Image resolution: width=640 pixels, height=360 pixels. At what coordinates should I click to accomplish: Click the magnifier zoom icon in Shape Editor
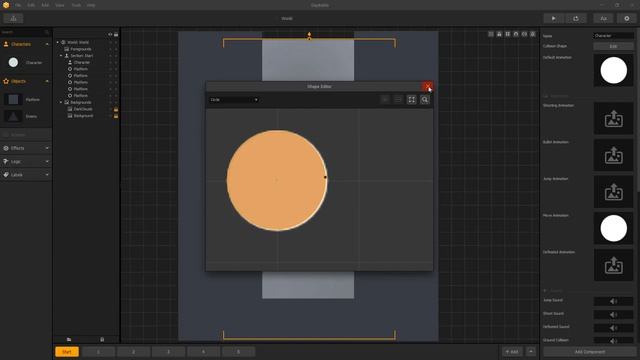[x=425, y=100]
